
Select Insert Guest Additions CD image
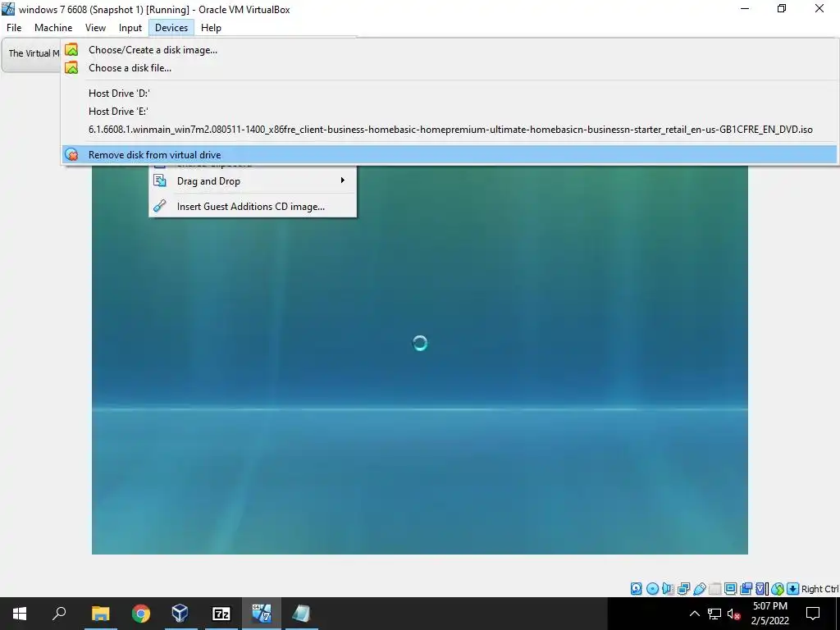click(253, 206)
